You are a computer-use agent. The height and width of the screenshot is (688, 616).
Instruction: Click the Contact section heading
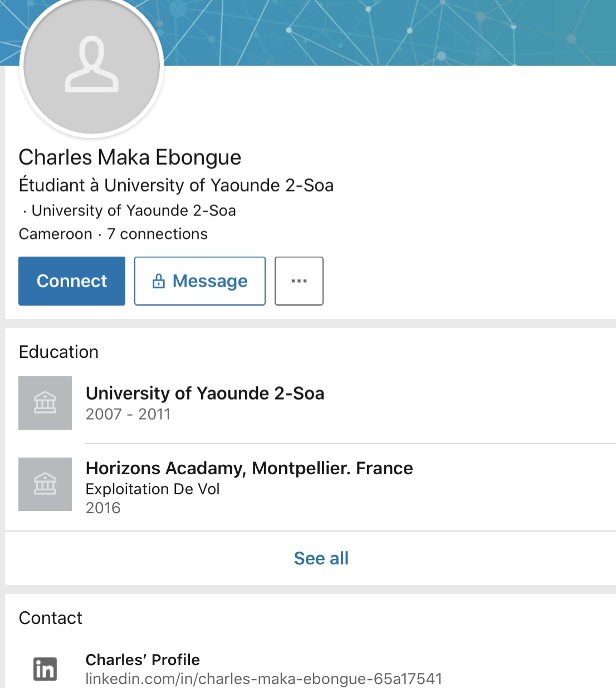pos(50,618)
